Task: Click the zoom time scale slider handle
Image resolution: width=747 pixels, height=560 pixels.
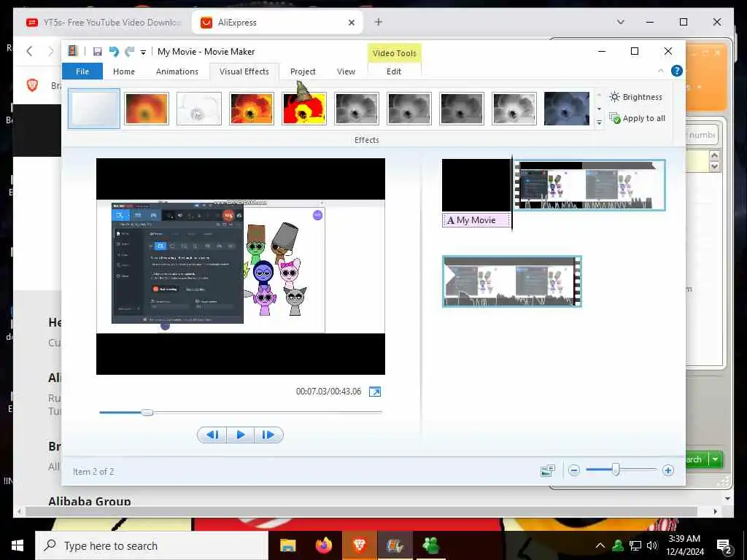Action: [x=616, y=470]
